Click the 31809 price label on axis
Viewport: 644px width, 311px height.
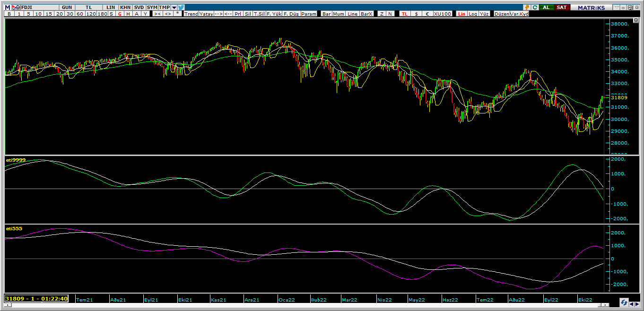(x=619, y=97)
